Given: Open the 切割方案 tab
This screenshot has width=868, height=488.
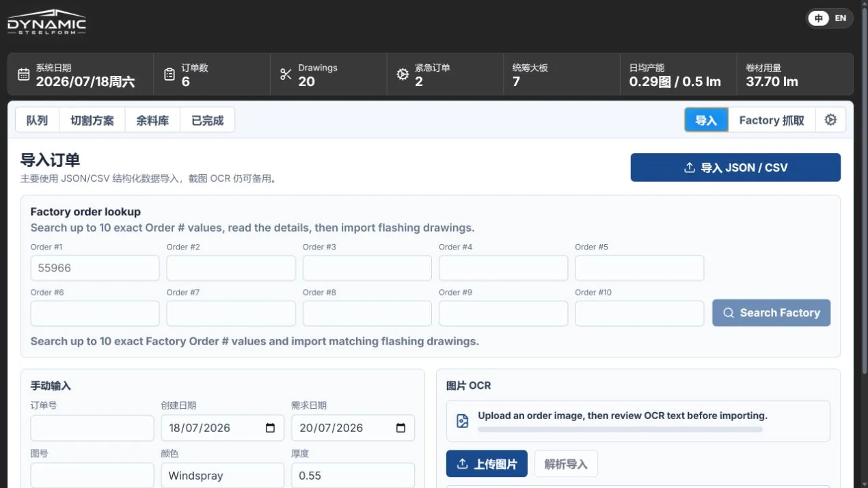Looking at the screenshot, I should click(92, 120).
